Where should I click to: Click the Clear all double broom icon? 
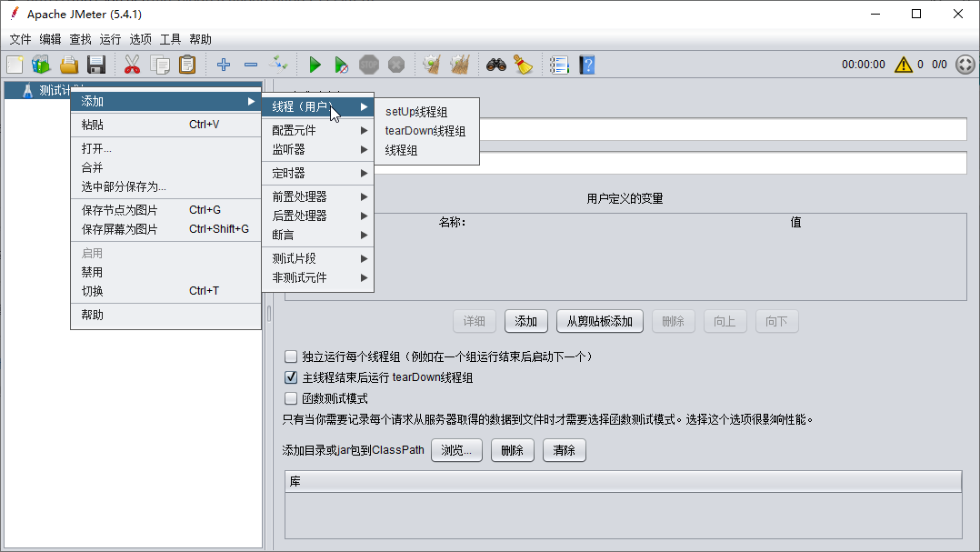coord(460,65)
